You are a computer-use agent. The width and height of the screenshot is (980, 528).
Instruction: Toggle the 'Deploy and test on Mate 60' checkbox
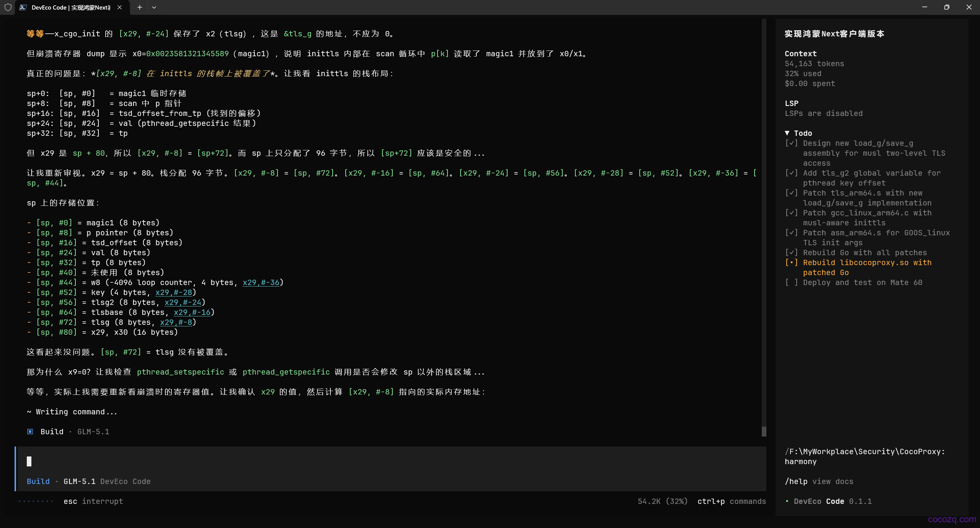791,282
